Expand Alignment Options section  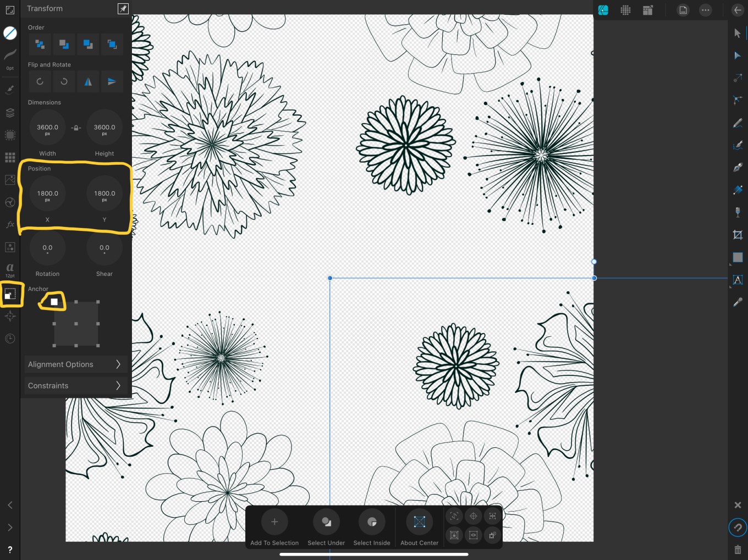(x=75, y=364)
